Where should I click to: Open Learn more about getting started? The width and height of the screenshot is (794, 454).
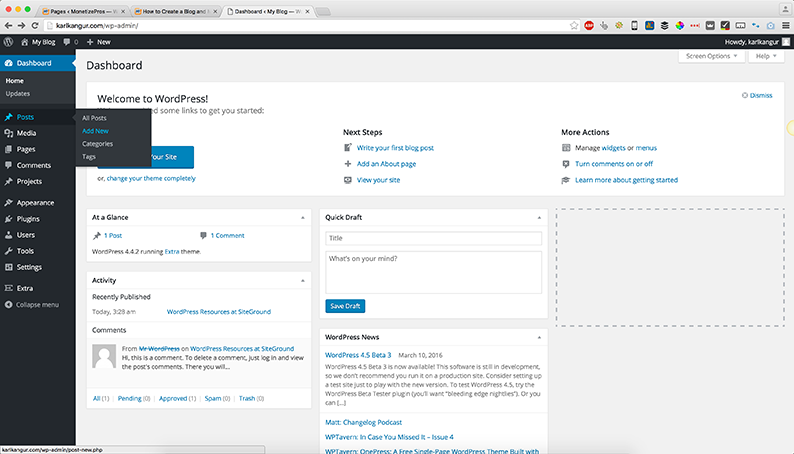click(626, 180)
